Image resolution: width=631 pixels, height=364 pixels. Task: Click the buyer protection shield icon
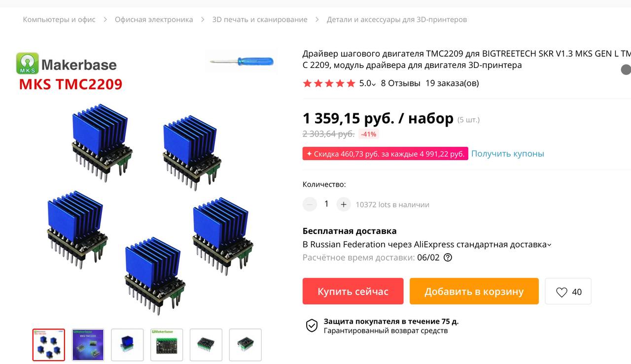[312, 326]
